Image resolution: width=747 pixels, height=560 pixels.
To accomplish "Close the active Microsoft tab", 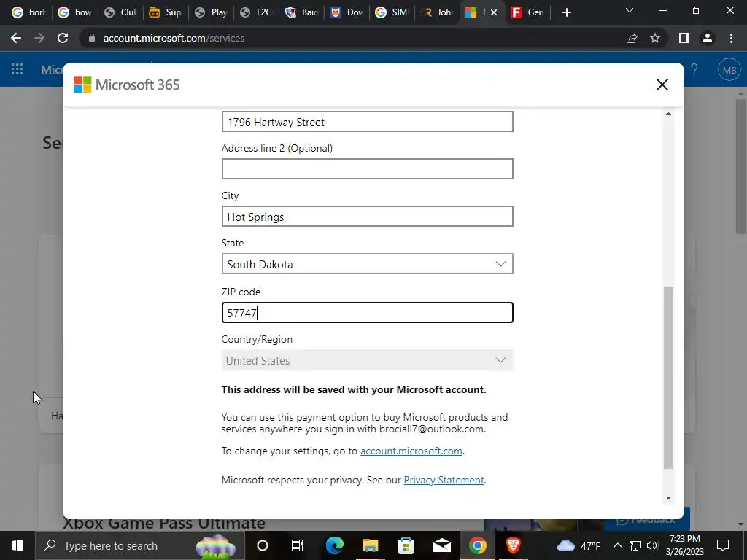I will pyautogui.click(x=494, y=12).
